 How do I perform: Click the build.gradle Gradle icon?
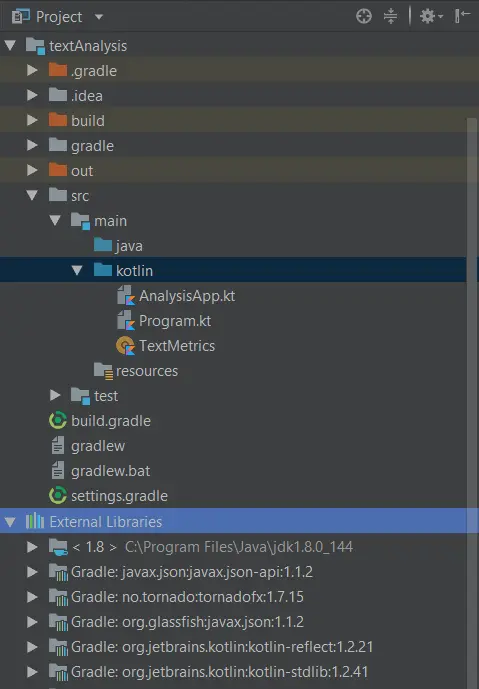58,421
